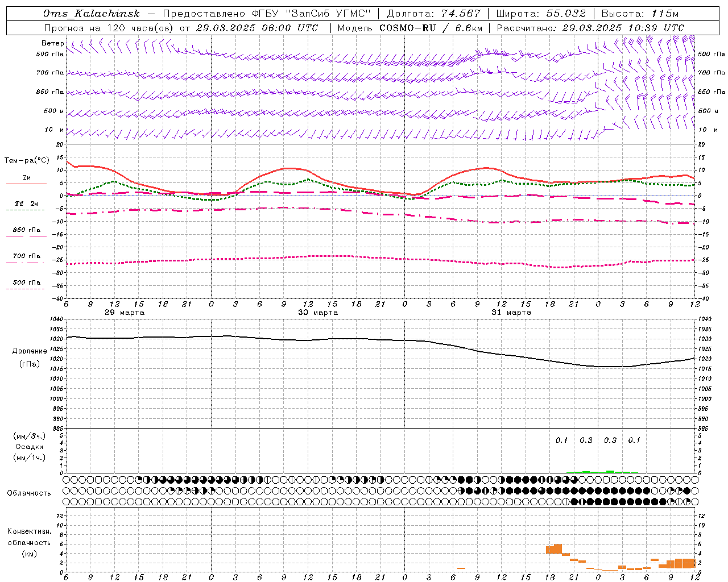Click the Конвективн. convective label

pos(29,531)
